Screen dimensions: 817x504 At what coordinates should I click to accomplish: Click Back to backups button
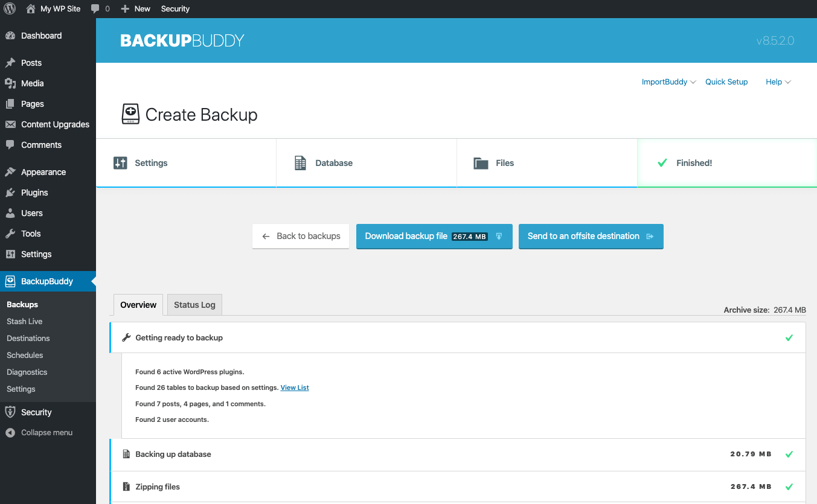pos(301,236)
